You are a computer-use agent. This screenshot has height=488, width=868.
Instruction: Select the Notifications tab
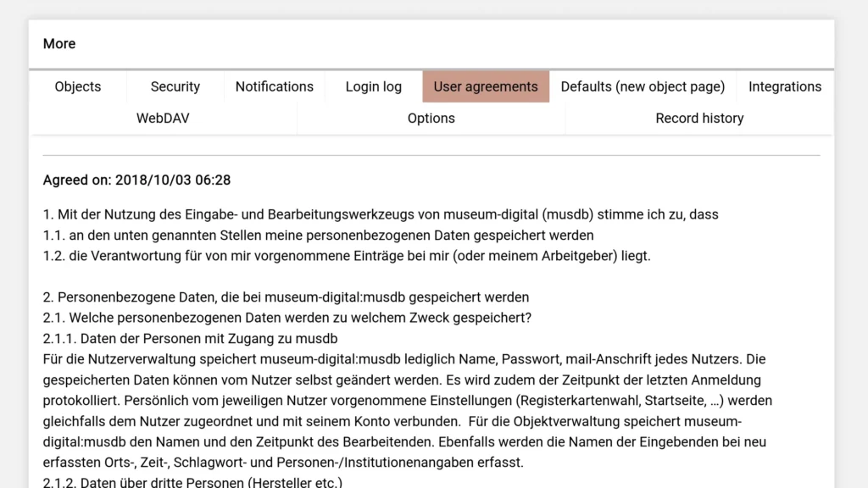274,86
